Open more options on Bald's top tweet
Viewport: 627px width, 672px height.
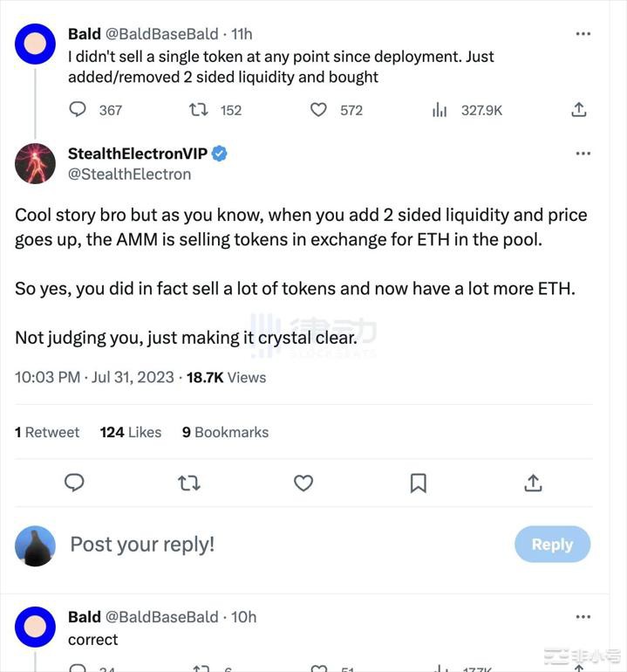coord(583,34)
